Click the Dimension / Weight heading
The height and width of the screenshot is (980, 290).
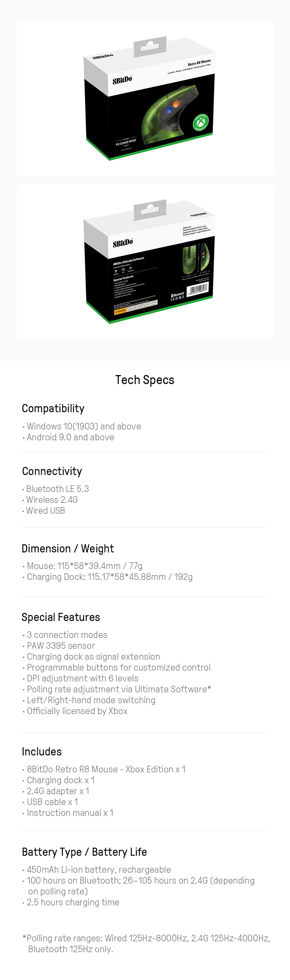point(68,548)
